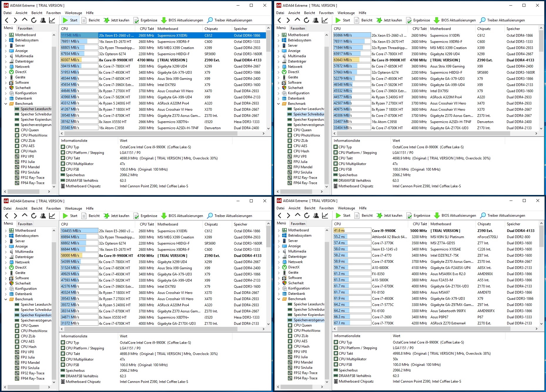546x392 pixels.
Task: Toggle CPU Multiplikator checkbox in bottom-left info list
Action: [x=63, y=359]
